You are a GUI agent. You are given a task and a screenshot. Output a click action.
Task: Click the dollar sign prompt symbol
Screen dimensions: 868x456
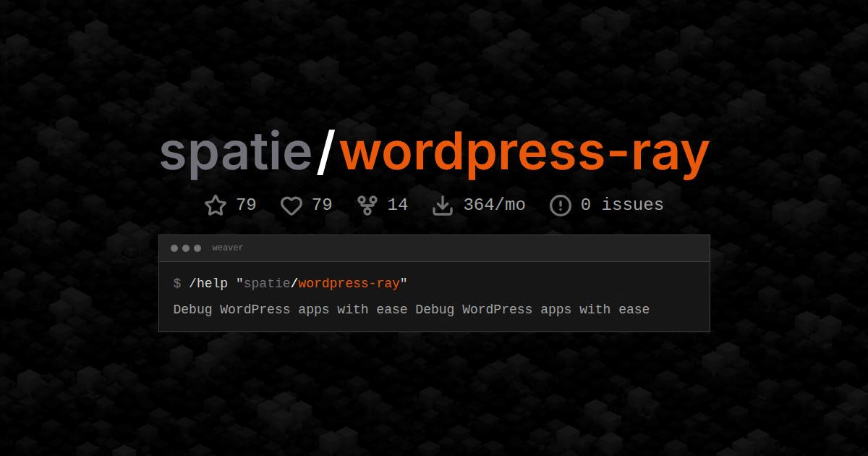click(176, 283)
